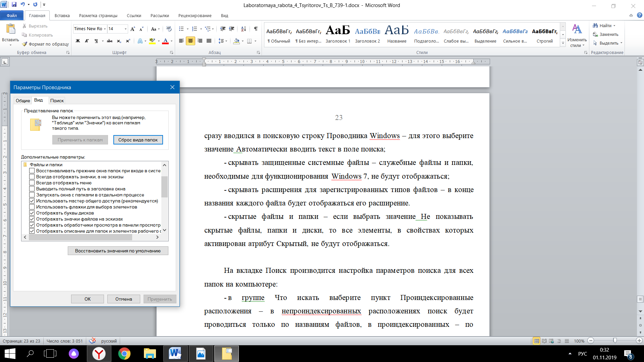The image size is (644, 362).
Task: Open Yandex Browser from taskbar
Action: [99, 354]
